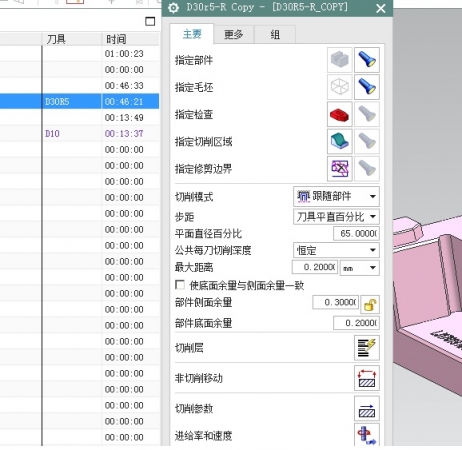Show 指定部件 with the flashlight icon
This screenshot has width=462, height=450.
[x=367, y=60]
